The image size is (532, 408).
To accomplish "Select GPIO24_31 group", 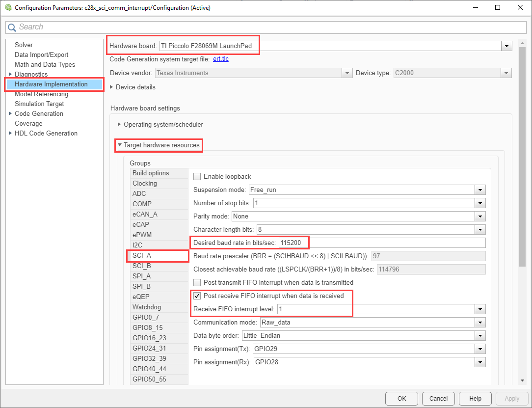I will [159, 348].
